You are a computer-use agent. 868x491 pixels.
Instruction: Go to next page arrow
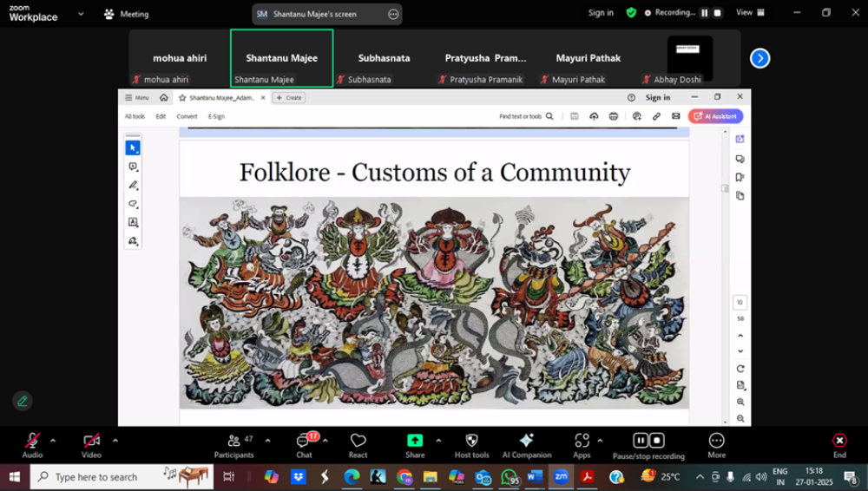point(740,351)
